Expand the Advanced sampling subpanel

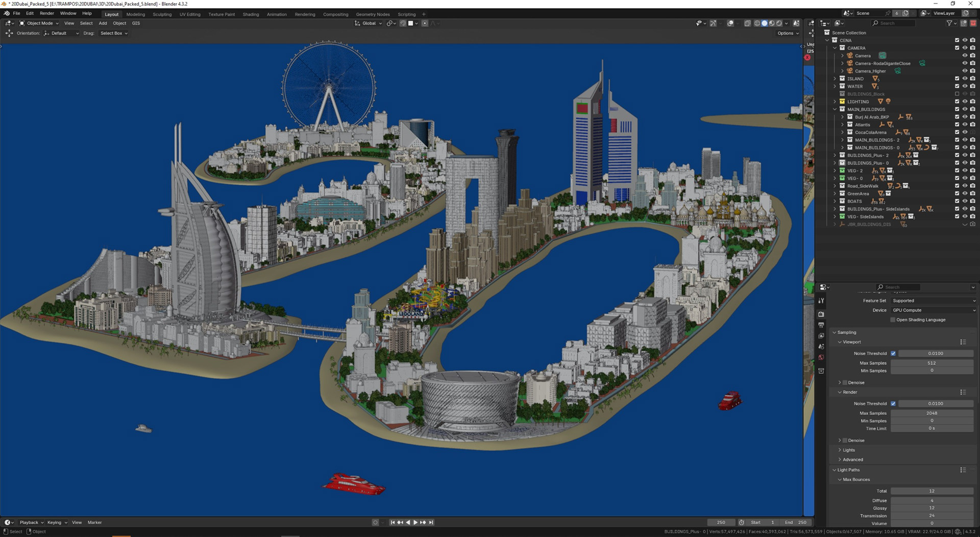pos(840,460)
